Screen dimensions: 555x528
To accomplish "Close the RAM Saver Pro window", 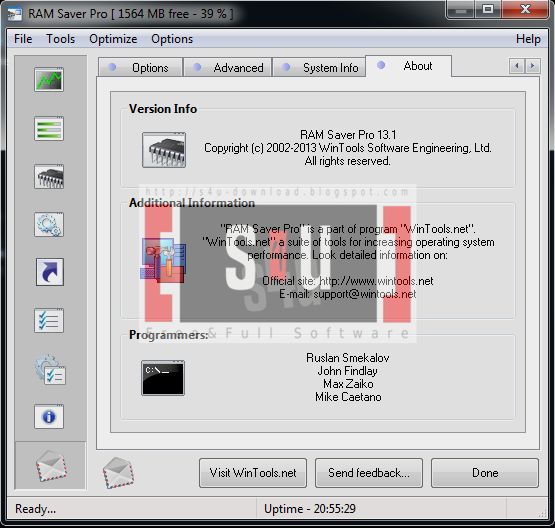I will pyautogui.click(x=525, y=9).
